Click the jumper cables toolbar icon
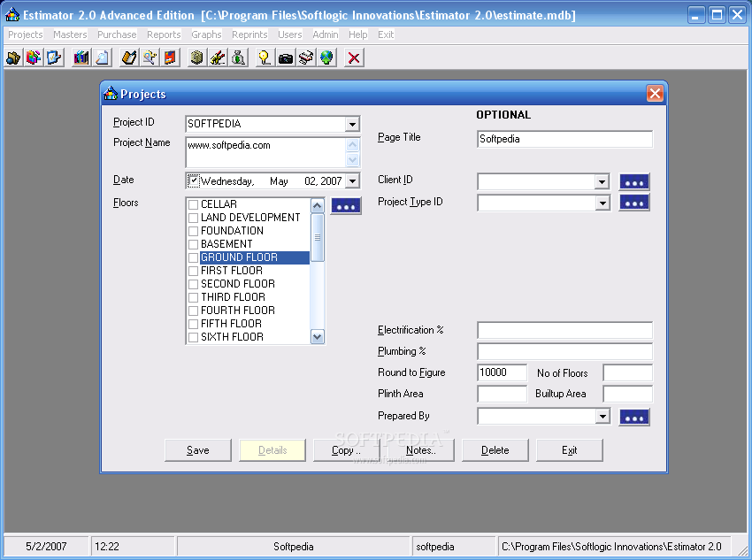Viewport: 752px width, 560px height. 218,58
